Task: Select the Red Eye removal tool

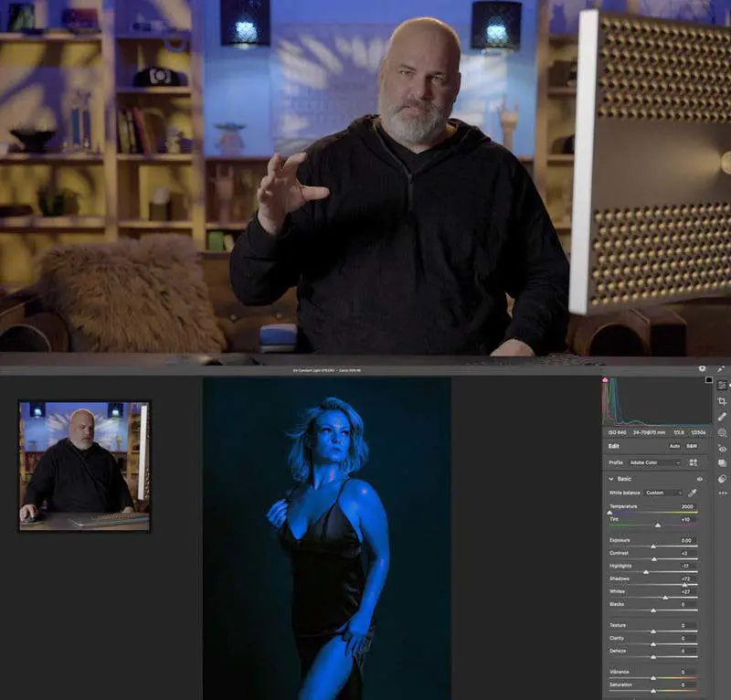Action: pyautogui.click(x=722, y=449)
